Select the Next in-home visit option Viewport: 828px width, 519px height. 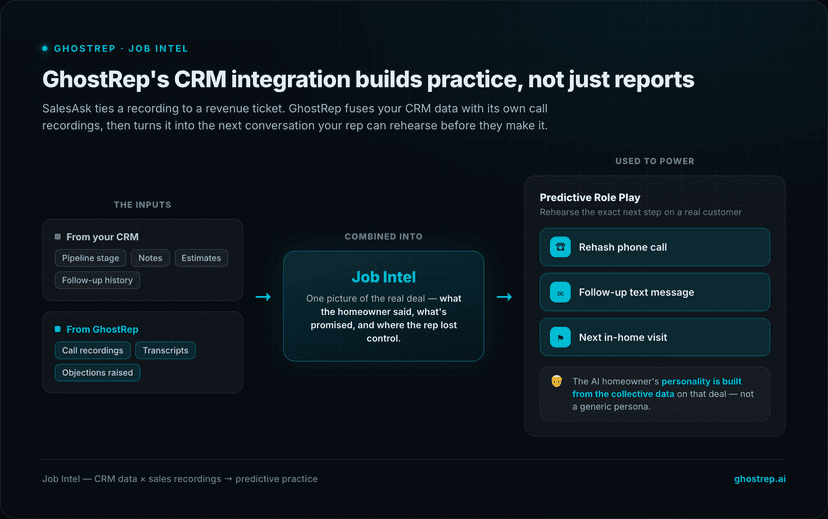point(654,337)
